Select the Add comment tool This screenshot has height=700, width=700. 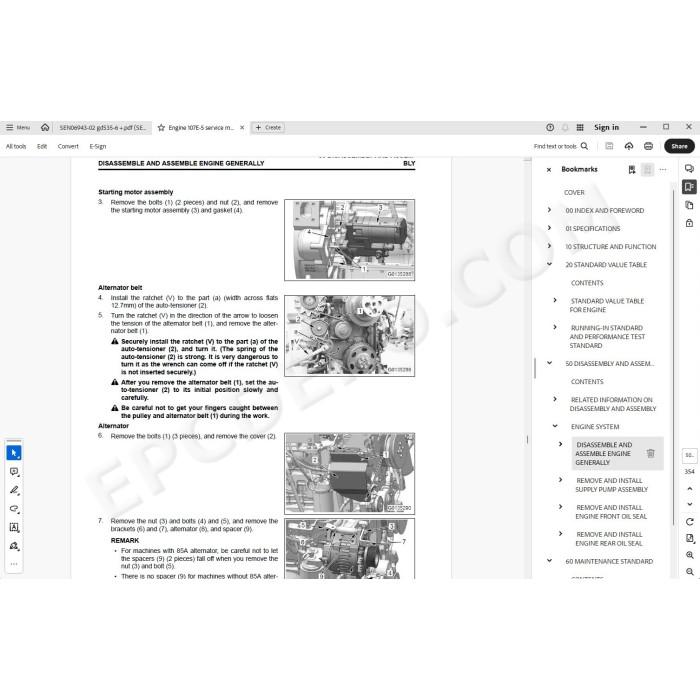(14, 472)
